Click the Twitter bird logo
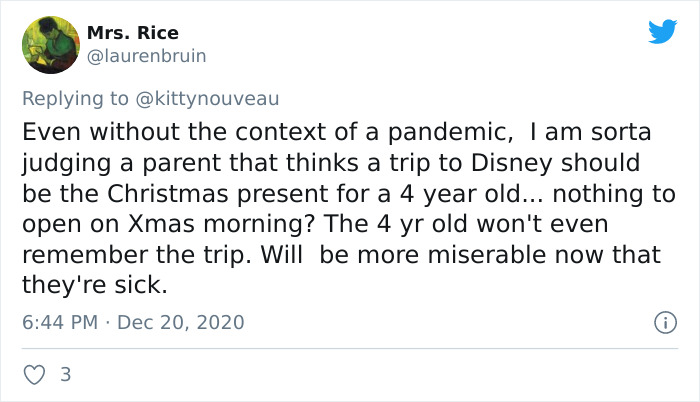The height and width of the screenshot is (402, 700). click(x=662, y=32)
